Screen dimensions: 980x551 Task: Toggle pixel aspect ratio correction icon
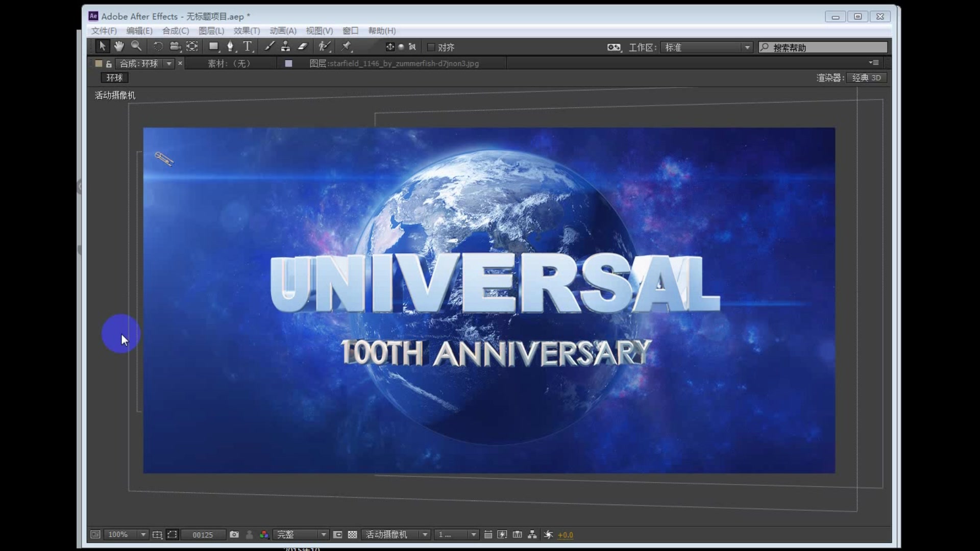pos(488,534)
